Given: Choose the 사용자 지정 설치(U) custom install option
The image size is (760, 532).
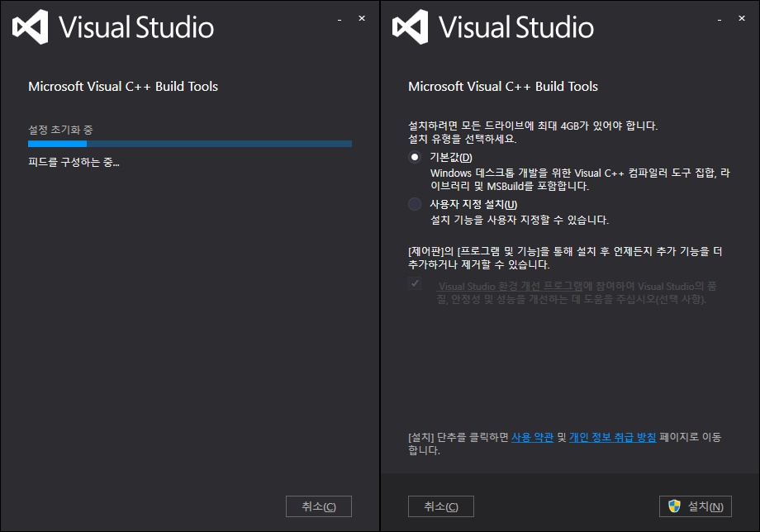Looking at the screenshot, I should click(415, 204).
